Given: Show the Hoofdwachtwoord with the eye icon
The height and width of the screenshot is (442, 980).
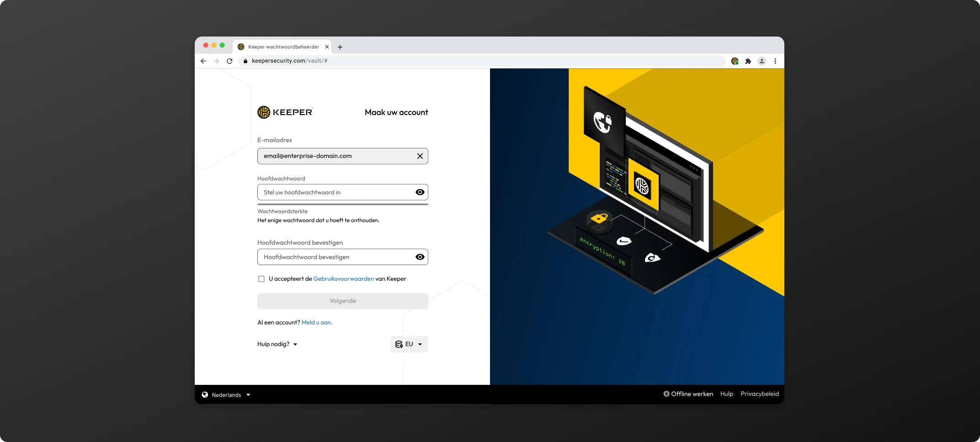Looking at the screenshot, I should point(420,192).
